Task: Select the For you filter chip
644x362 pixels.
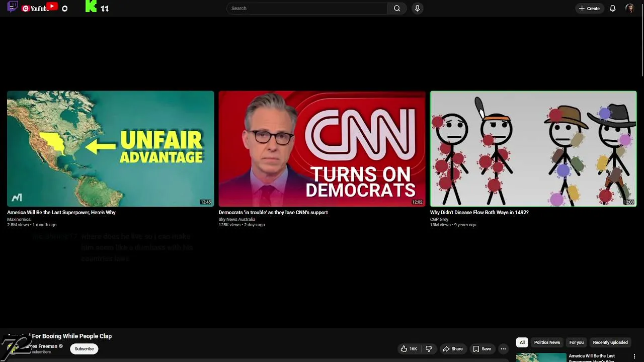Action: pyautogui.click(x=576, y=342)
